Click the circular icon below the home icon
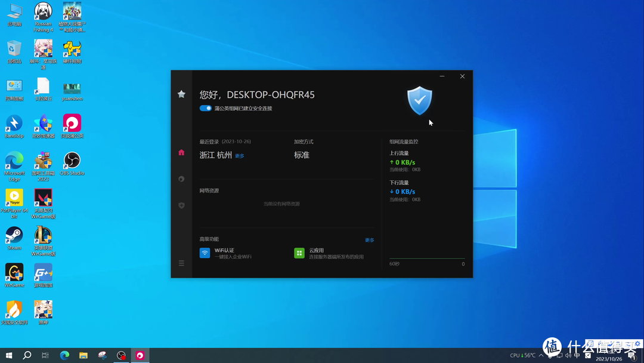 [x=181, y=179]
